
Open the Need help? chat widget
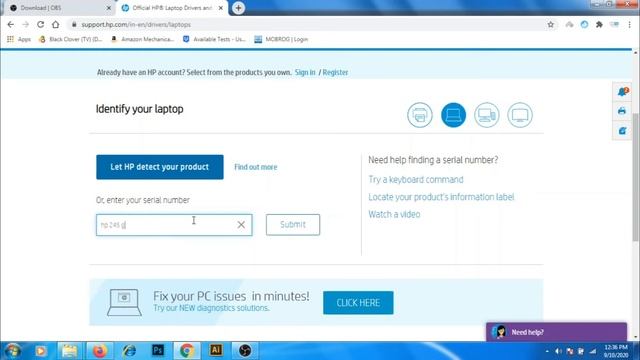(x=556, y=332)
